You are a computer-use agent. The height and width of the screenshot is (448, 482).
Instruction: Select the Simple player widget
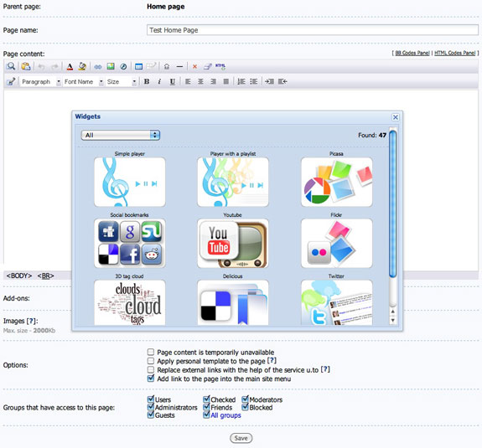[130, 182]
